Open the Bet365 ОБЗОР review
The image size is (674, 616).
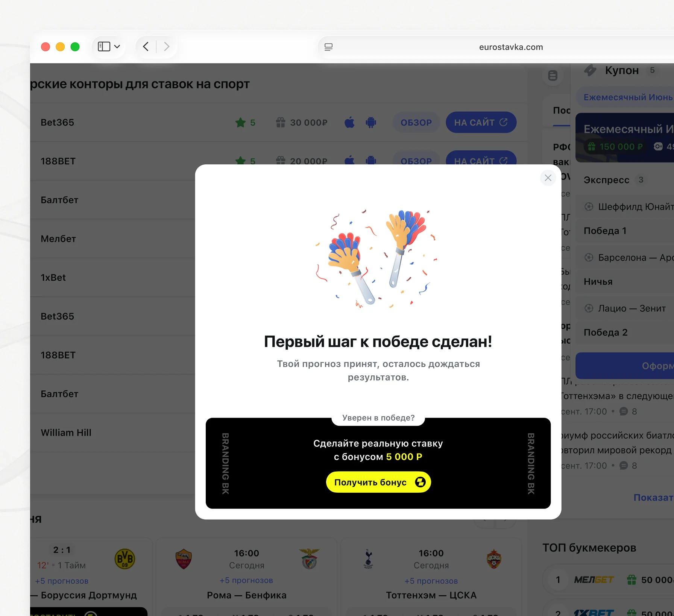pos(416,122)
